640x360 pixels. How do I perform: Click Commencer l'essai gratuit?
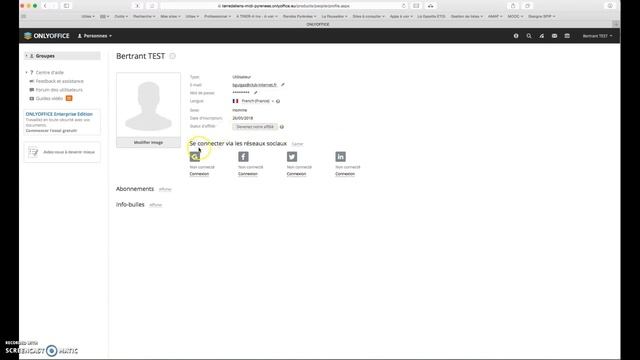[51, 131]
